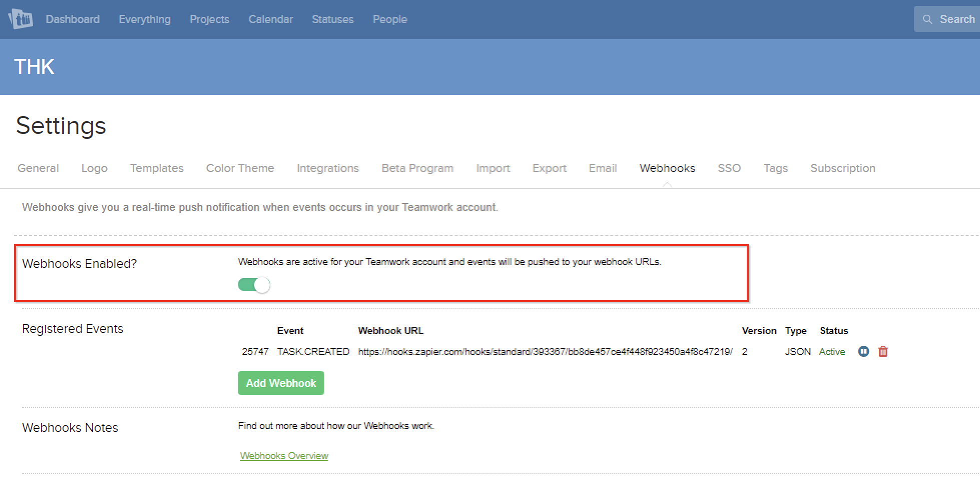Image resolution: width=980 pixels, height=483 pixels.
Task: Select the Webhooks tab
Action: point(667,168)
